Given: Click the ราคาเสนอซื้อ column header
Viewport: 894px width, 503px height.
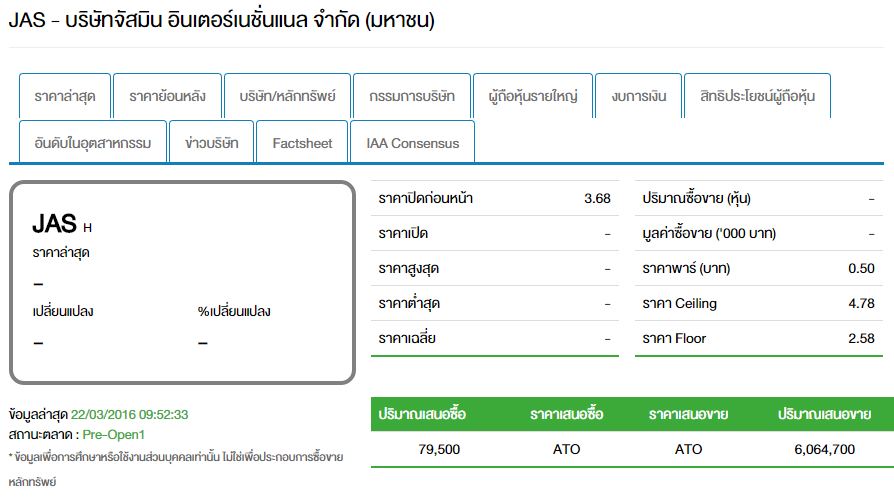Looking at the screenshot, I should tap(566, 414).
